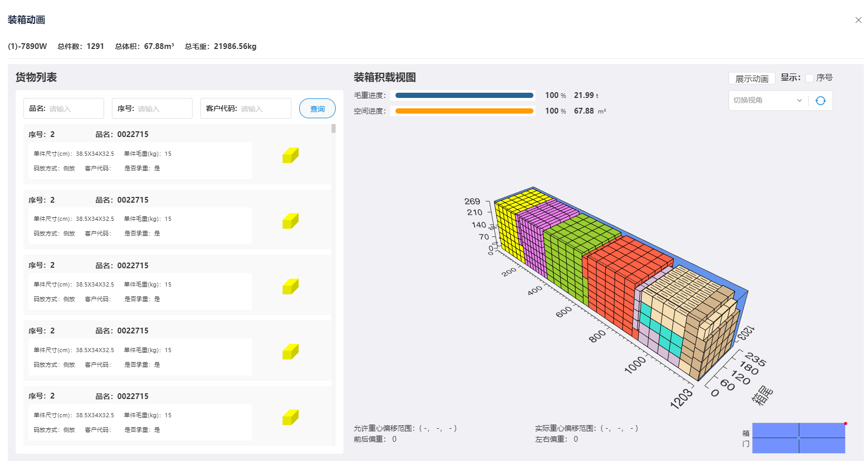Select the pink cargo block in 3D view
This screenshot has width=868, height=461.
(533, 241)
